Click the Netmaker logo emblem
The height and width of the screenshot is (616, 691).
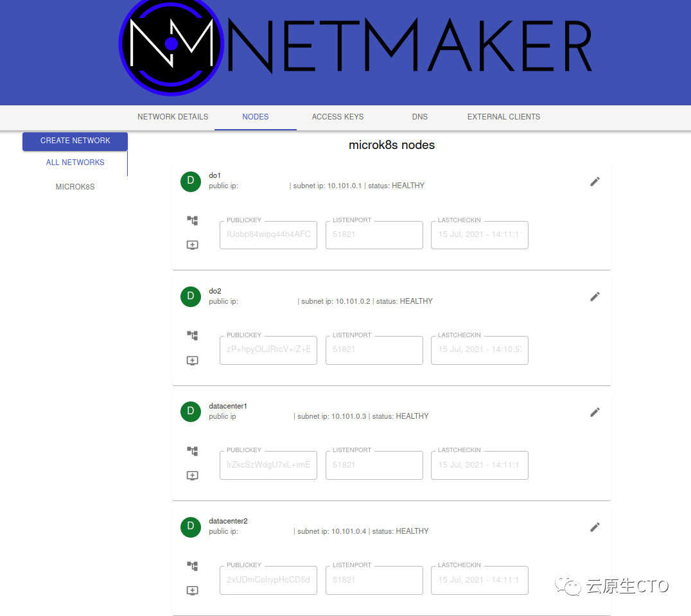coord(171,44)
